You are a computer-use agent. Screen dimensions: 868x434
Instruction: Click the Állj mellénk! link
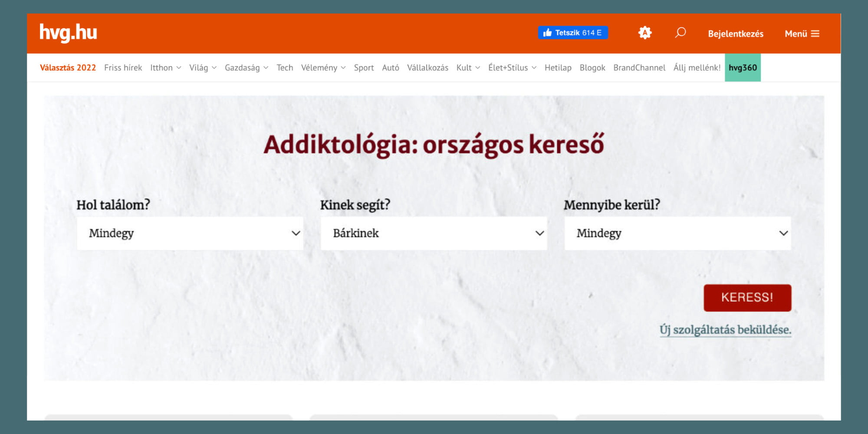click(697, 68)
